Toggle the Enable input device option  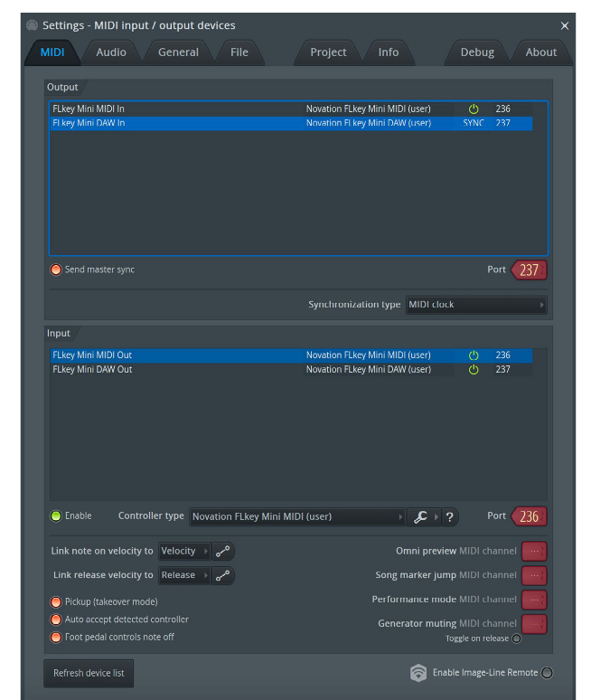coord(56,516)
